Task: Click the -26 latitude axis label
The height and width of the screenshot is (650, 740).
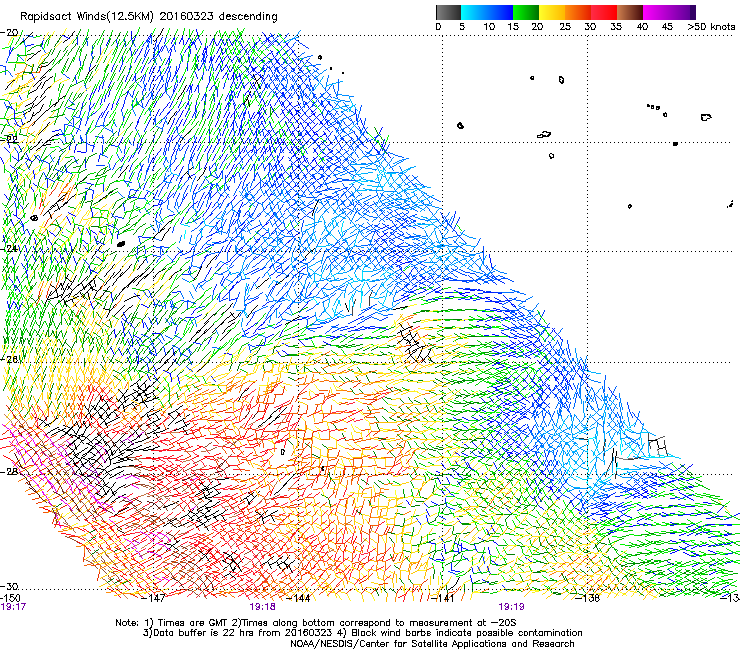Action: (x=9, y=360)
